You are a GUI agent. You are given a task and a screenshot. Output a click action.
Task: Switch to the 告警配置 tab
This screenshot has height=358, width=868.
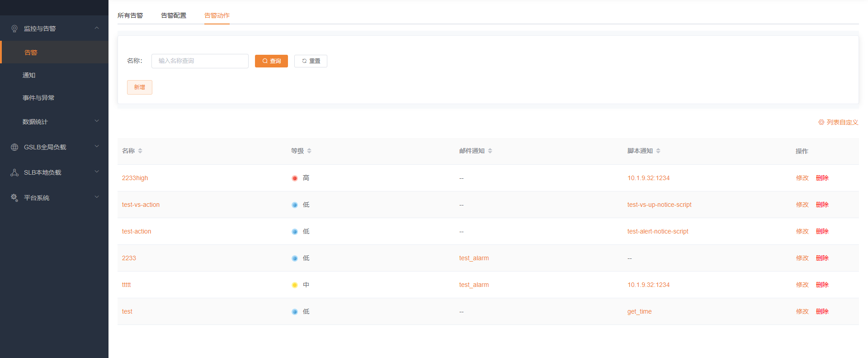(174, 15)
